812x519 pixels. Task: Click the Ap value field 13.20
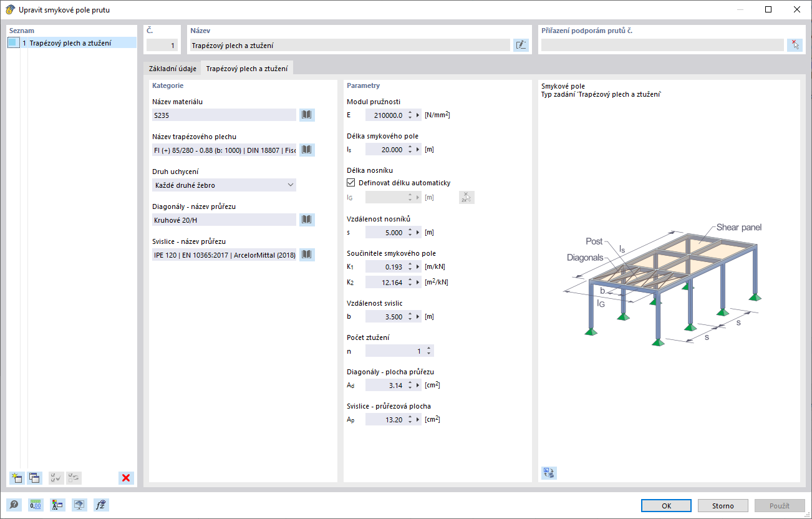[385, 419]
